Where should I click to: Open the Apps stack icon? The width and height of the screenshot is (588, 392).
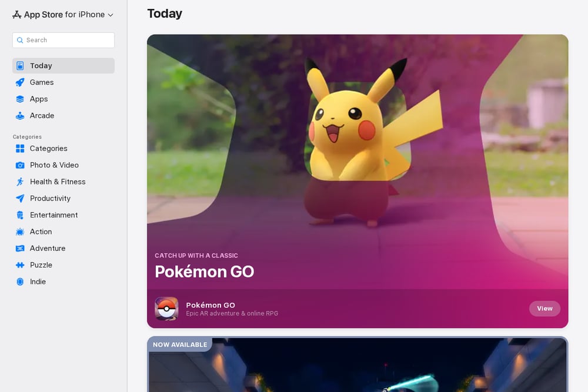point(20,99)
